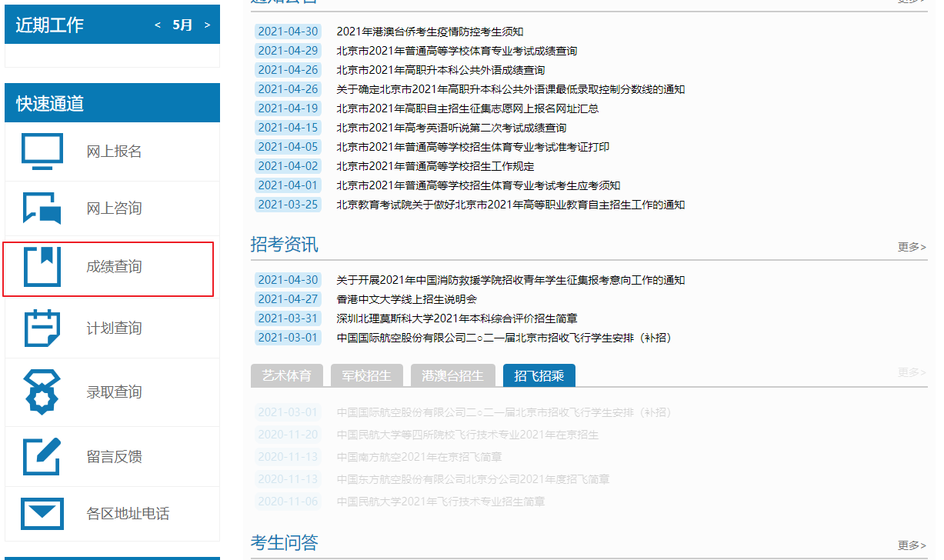Open the 留言反馈 pencil edit icon
944x560 pixels.
42,457
